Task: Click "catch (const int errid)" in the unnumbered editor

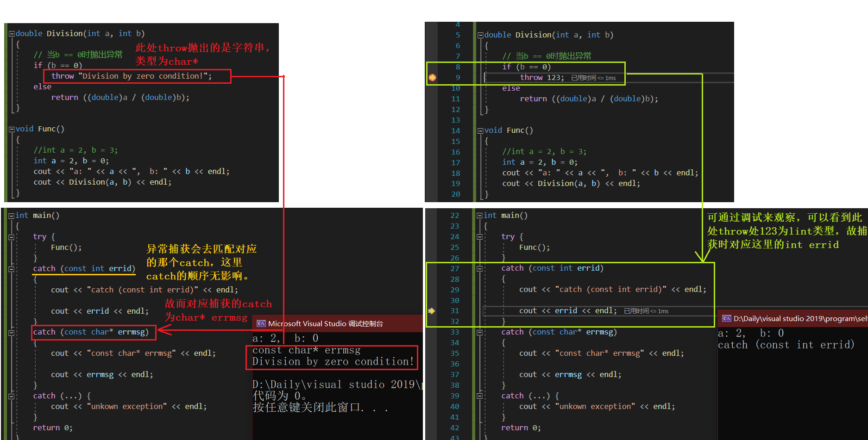Action: tap(84, 268)
